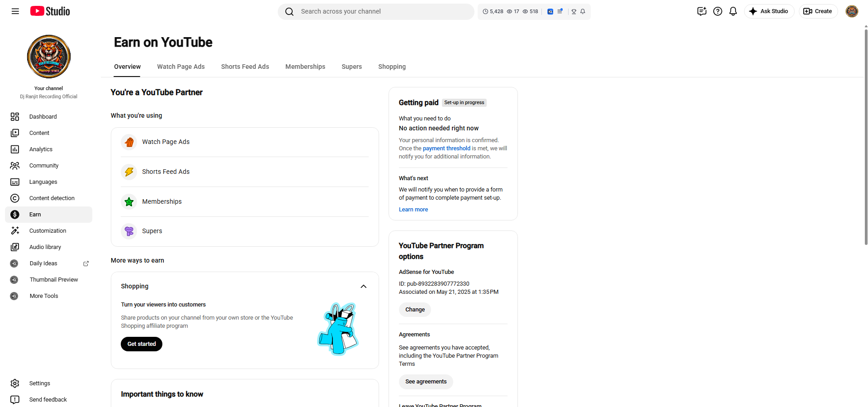Switch to the Shopping tab
Screen dimensions: 868x407
click(392, 67)
